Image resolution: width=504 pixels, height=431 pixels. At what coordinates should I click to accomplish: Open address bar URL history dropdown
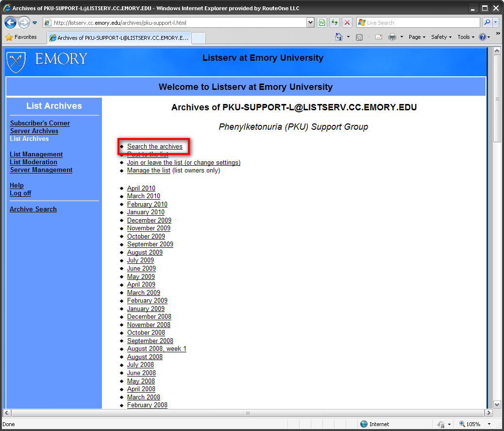(x=310, y=22)
